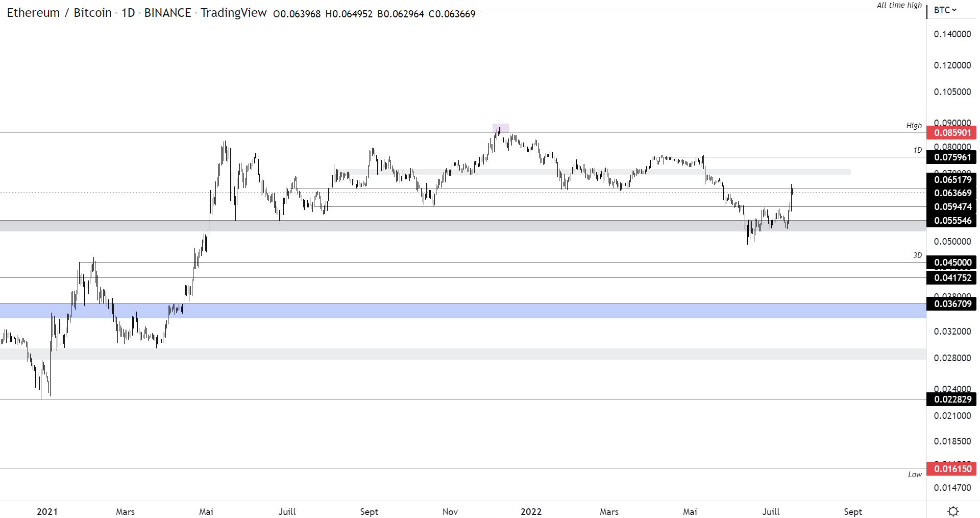The image size is (980, 518).
Task: Click the 'High' line label
Action: [x=914, y=126]
